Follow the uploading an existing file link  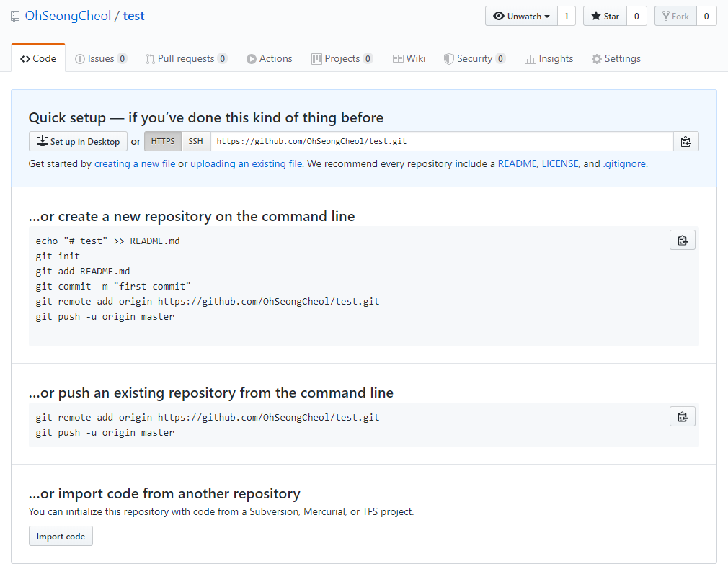pos(246,163)
